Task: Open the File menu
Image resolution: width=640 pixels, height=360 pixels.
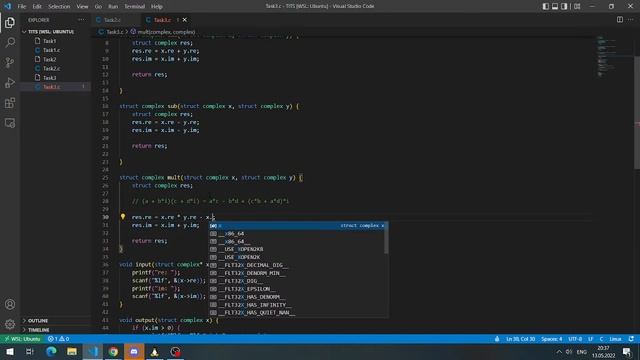Action: tap(22, 6)
